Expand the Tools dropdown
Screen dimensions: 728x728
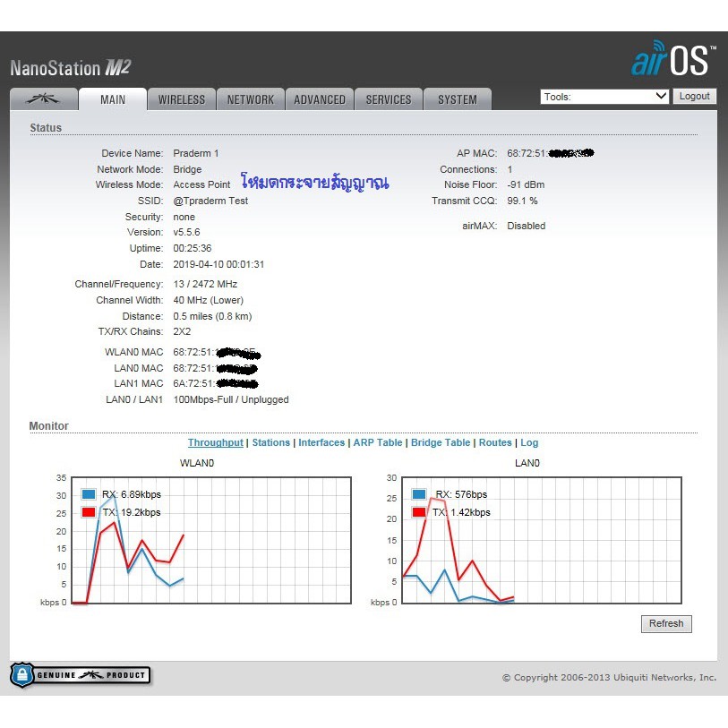[604, 97]
